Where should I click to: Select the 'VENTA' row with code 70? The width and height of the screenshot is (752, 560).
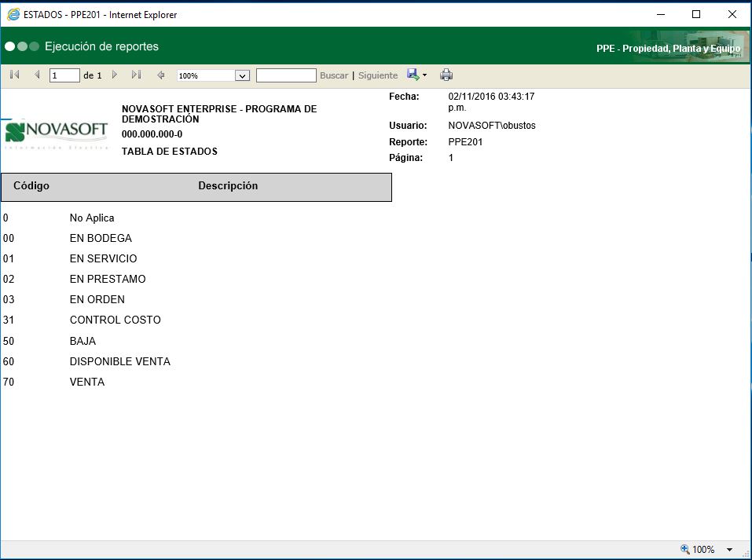tap(86, 382)
